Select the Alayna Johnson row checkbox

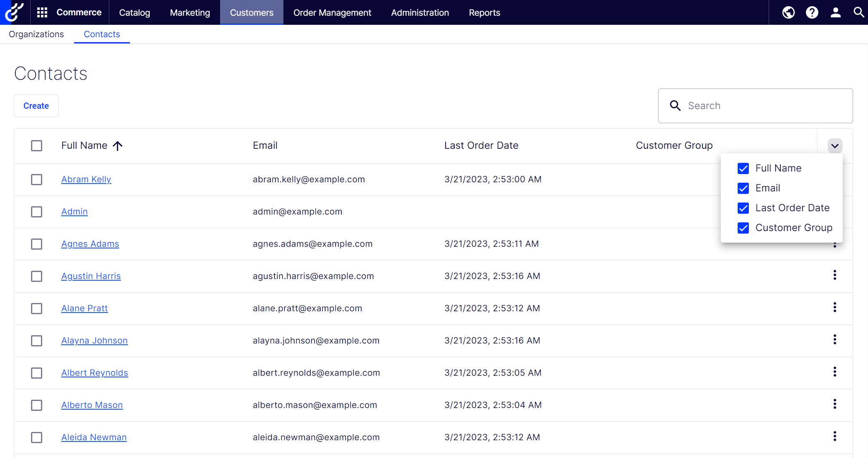[37, 341]
